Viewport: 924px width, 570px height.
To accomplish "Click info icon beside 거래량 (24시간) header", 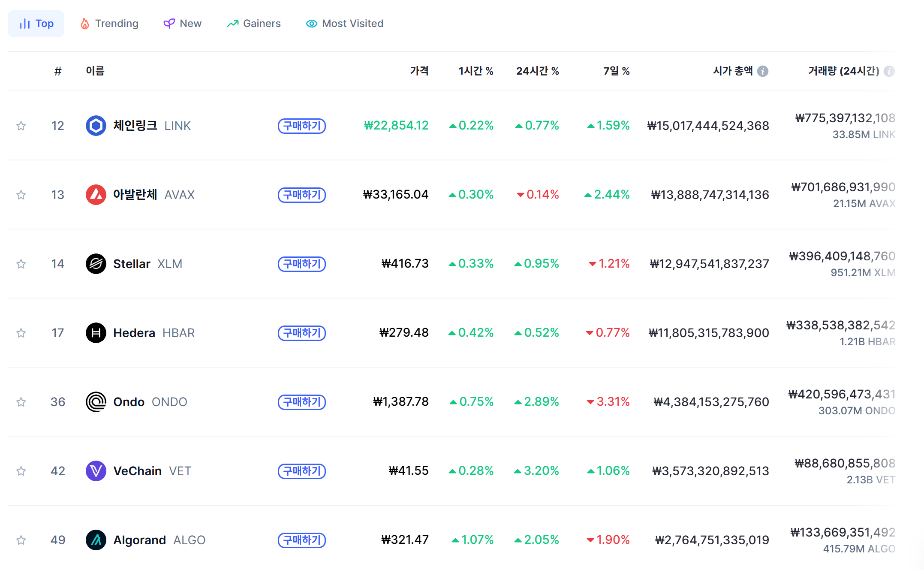I will (889, 71).
